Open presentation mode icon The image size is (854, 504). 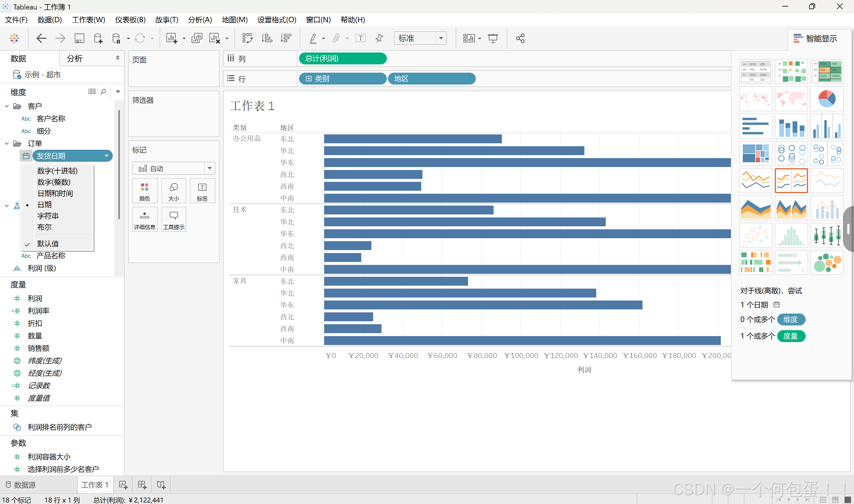(493, 38)
